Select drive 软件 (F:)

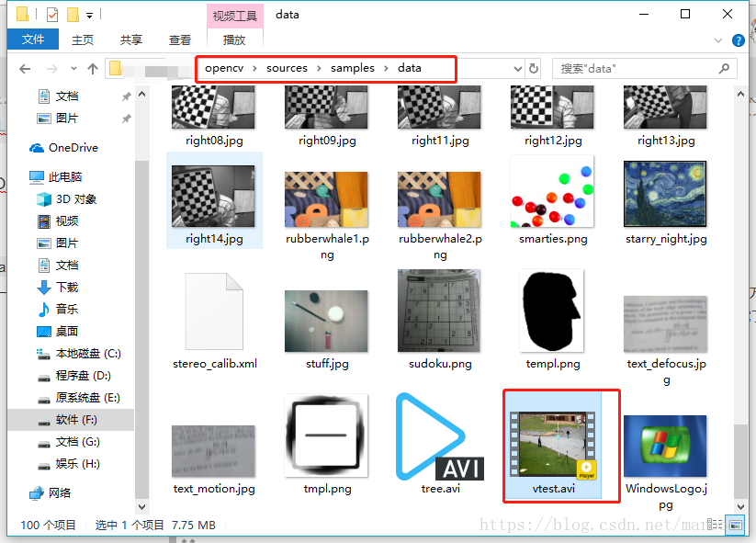[76, 420]
